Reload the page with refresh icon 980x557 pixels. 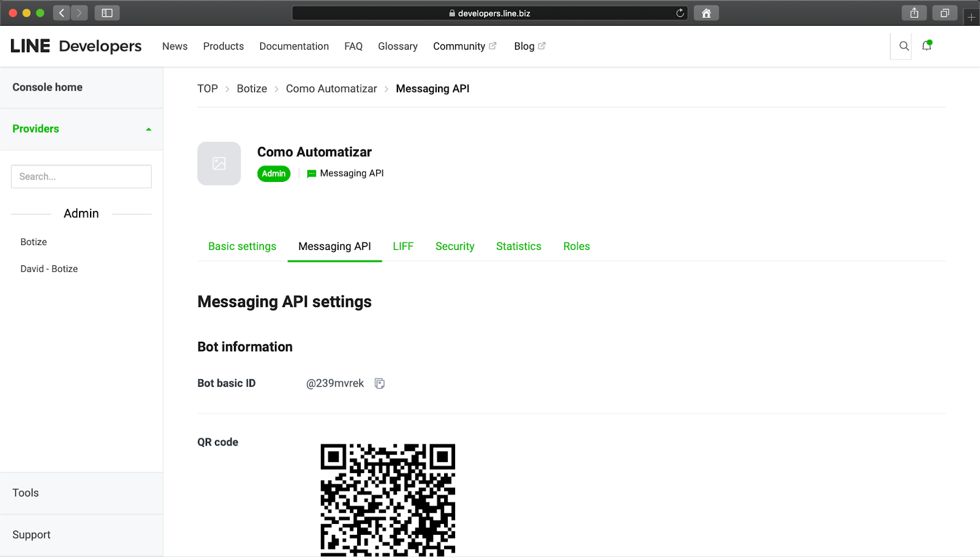coord(680,13)
